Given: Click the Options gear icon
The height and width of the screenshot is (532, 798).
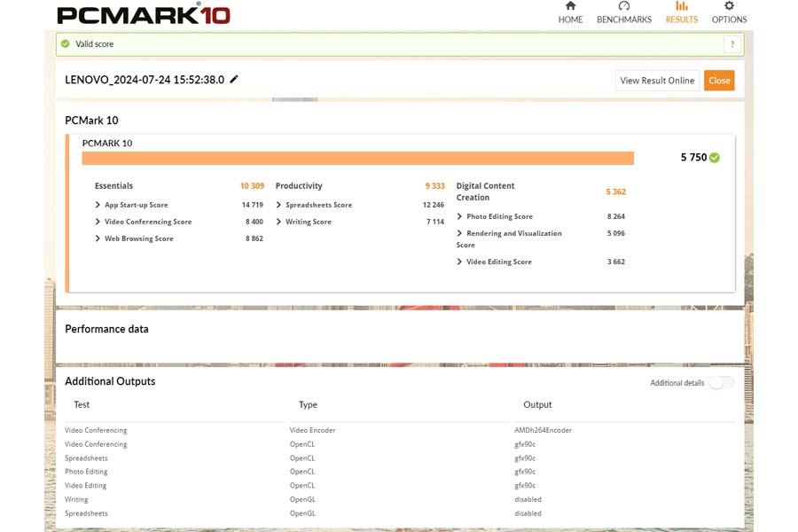Looking at the screenshot, I should 729,6.
